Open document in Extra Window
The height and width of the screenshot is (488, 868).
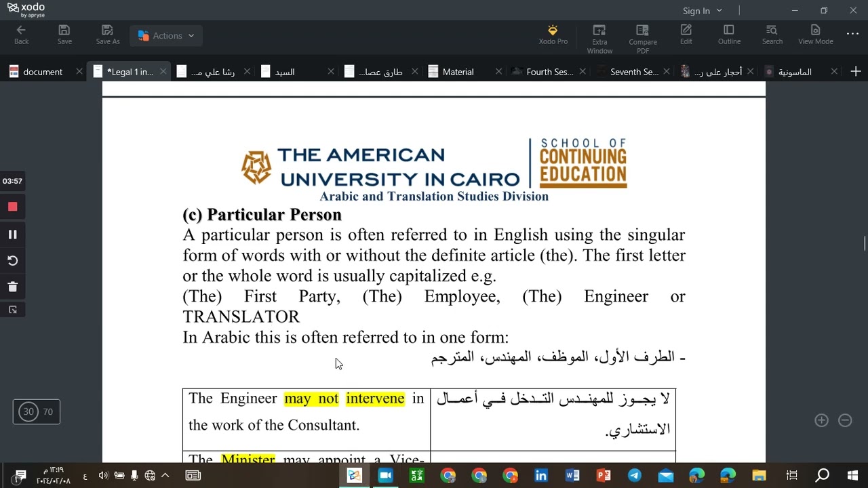click(599, 39)
